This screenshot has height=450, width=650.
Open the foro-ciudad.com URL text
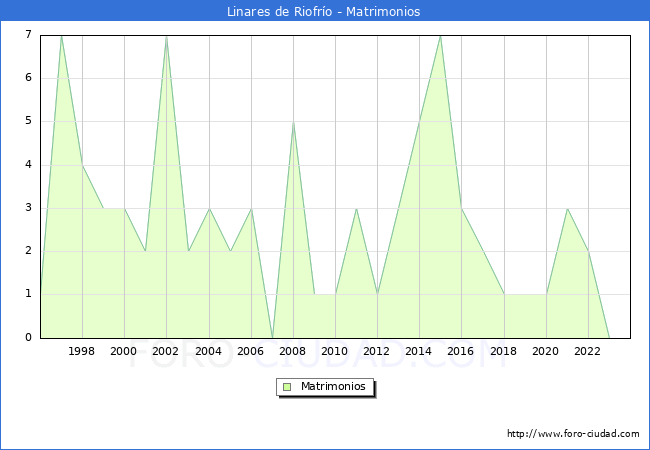point(573,434)
